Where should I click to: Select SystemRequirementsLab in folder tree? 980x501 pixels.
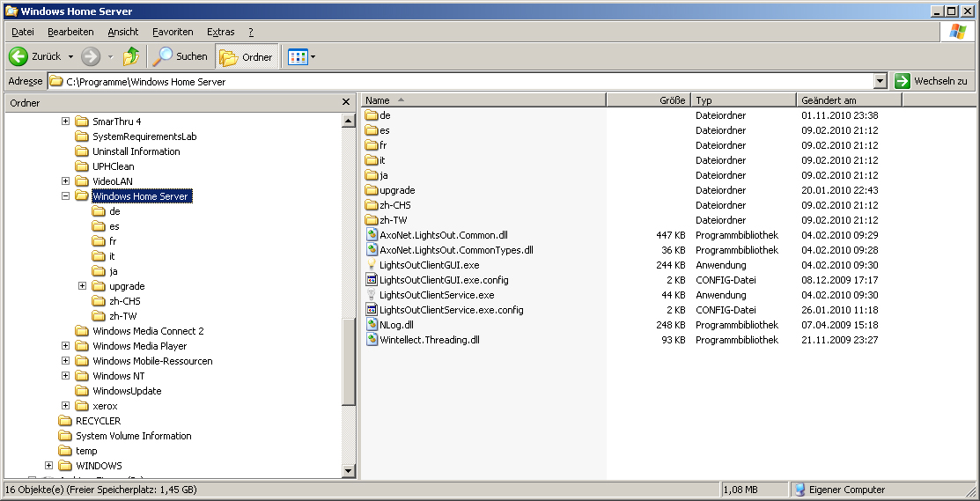(144, 136)
